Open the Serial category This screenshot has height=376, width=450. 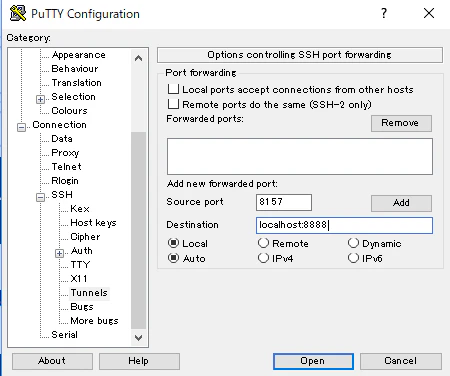point(64,335)
